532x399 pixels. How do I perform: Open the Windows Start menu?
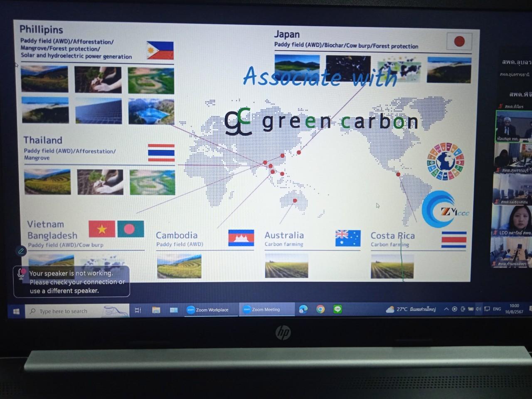(x=17, y=311)
